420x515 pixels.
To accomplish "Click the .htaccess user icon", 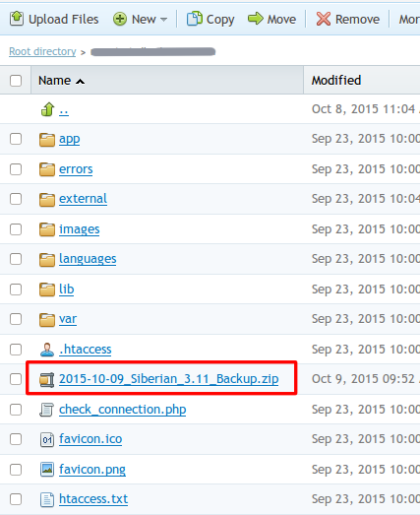I will point(47,350).
